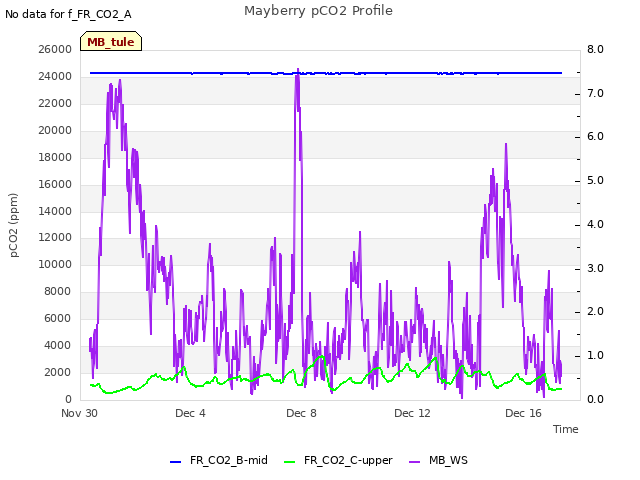Click the purple MB_WS legend swatch
The height and width of the screenshot is (480, 640).
(x=414, y=462)
